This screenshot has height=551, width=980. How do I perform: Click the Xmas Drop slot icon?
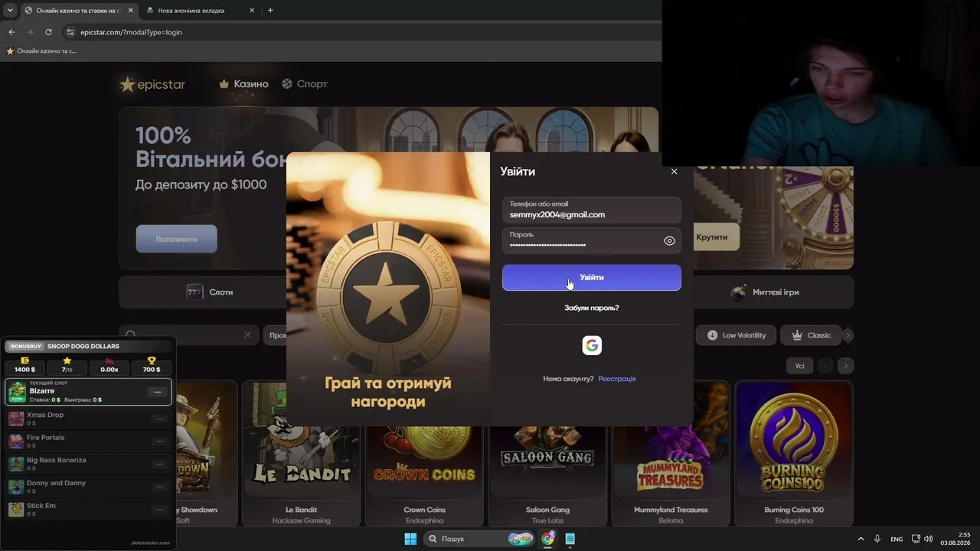[16, 419]
